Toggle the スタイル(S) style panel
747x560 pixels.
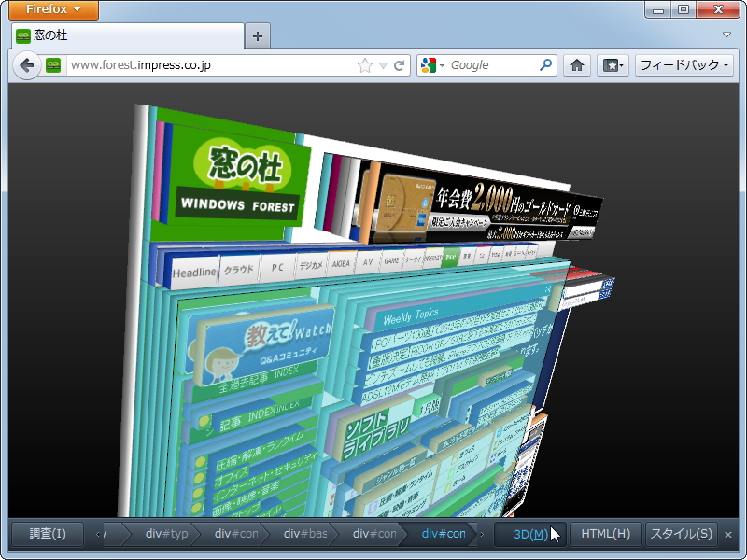point(682,533)
